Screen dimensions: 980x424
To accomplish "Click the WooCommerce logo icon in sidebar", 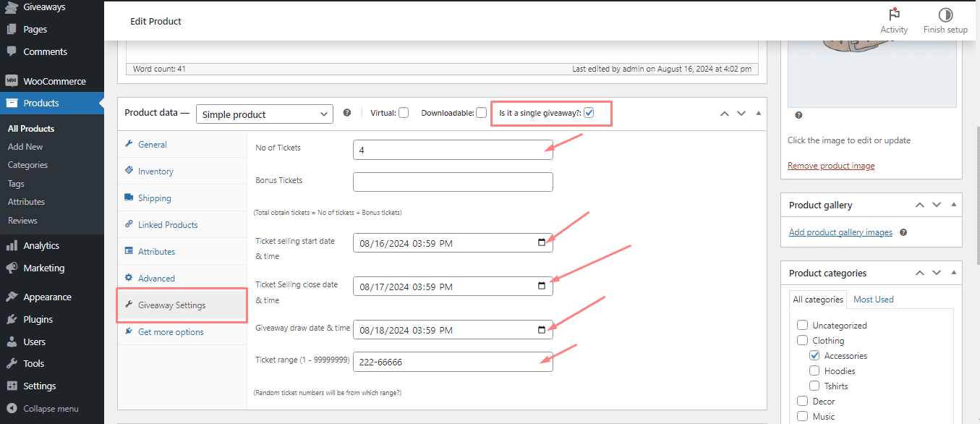I will tap(12, 81).
